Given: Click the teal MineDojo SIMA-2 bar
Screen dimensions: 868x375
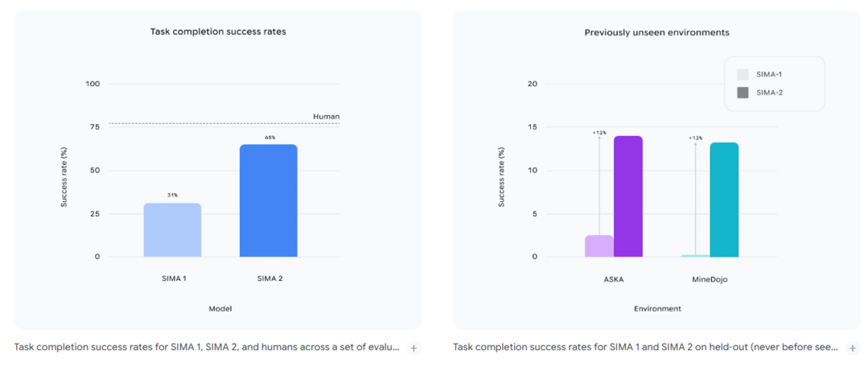Looking at the screenshot, I should (724, 200).
